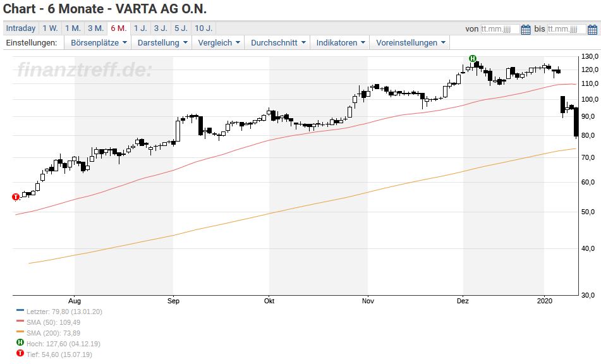This screenshot has width=601, height=364.
Task: Select the 3 M. time range tab
Action: (x=95, y=28)
